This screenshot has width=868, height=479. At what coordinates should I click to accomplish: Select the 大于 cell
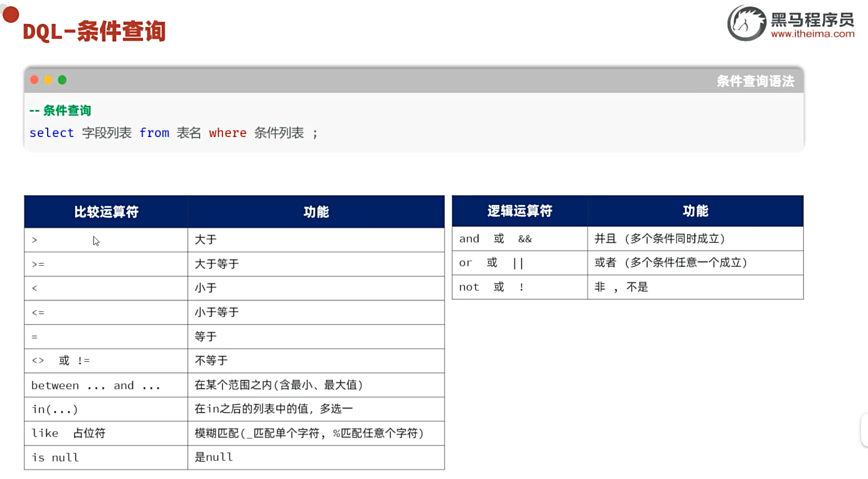(316, 240)
